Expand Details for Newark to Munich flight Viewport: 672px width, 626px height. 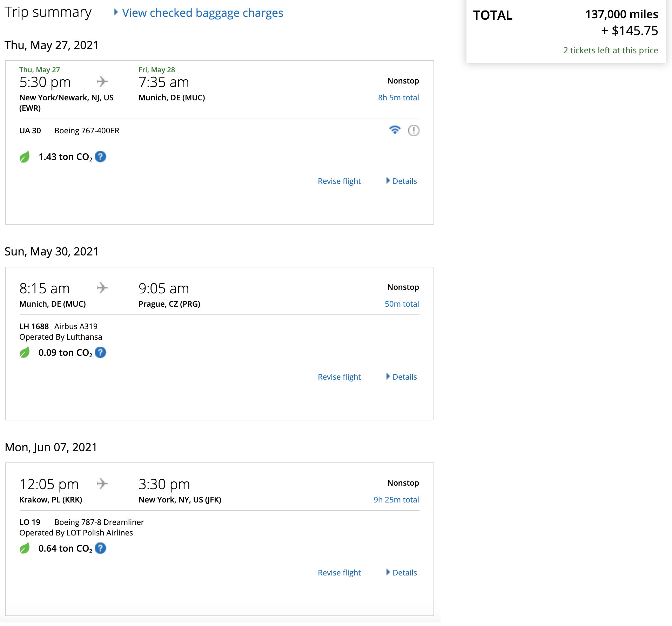(404, 181)
